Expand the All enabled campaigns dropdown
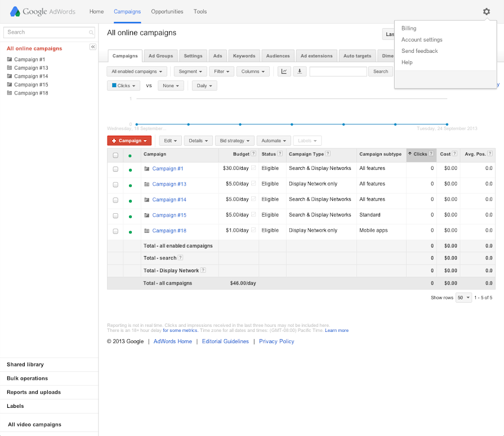Viewport: 504px width, 436px height. pyautogui.click(x=137, y=71)
